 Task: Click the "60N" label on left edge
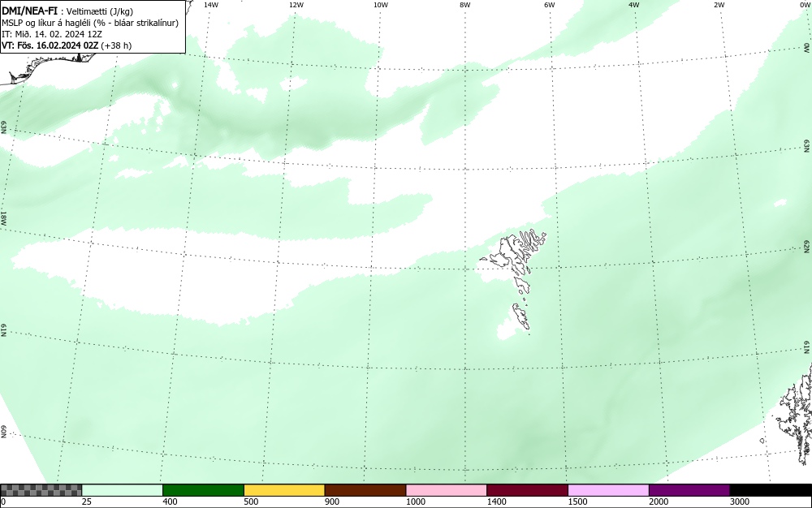[3, 432]
